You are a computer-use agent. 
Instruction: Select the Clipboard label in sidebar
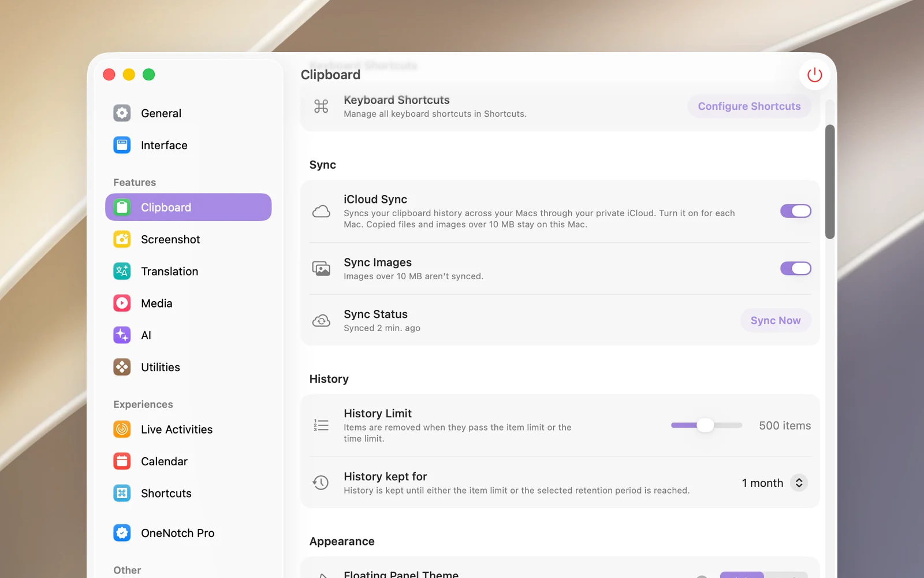coord(166,208)
